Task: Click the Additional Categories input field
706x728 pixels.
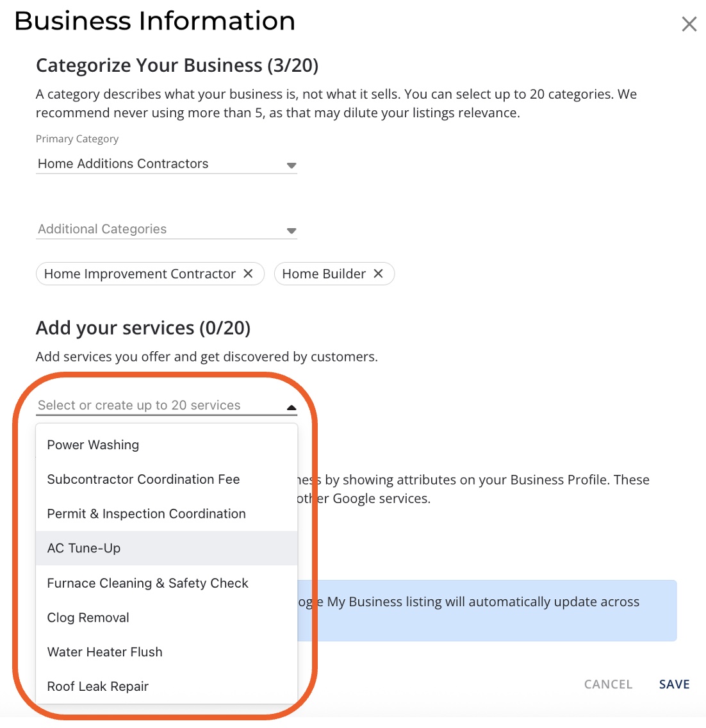Action: point(154,229)
